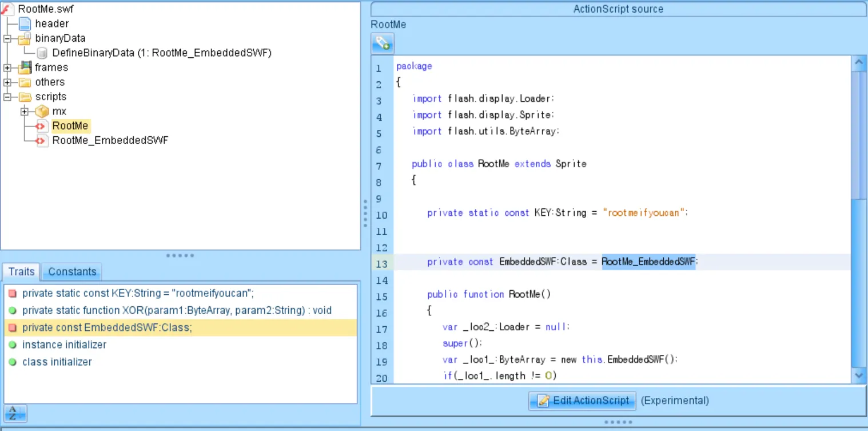The height and width of the screenshot is (431, 868).
Task: Click the RootMe.swf Flash file icon
Action: click(7, 9)
